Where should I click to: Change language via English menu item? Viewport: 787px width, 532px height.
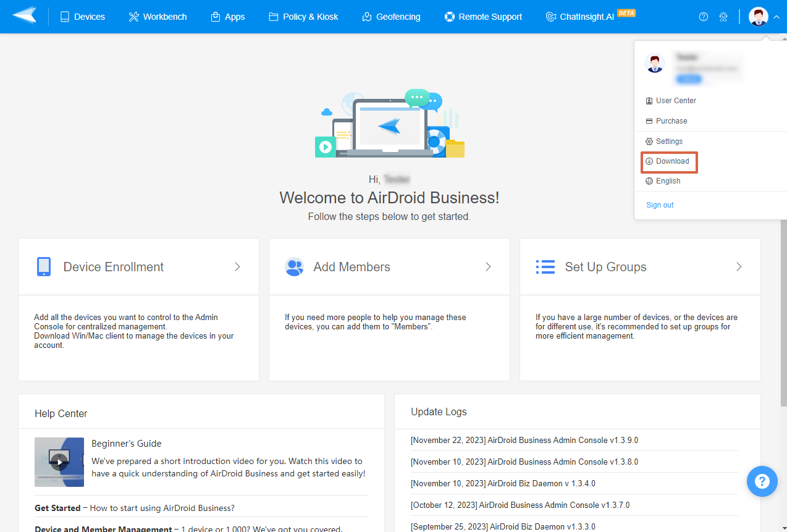663,181
